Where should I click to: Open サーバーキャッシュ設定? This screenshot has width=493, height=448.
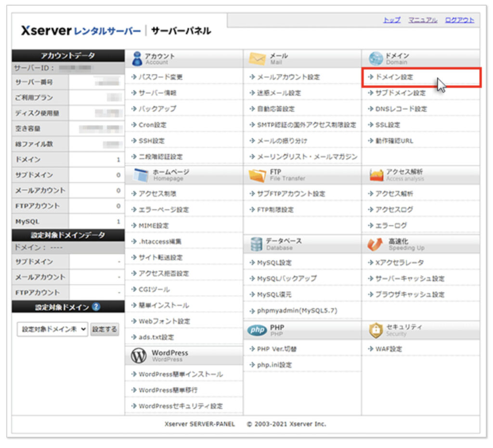click(410, 279)
